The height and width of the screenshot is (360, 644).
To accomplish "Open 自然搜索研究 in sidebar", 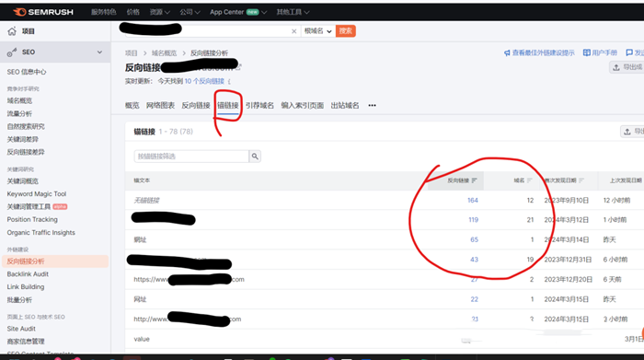I will (26, 126).
